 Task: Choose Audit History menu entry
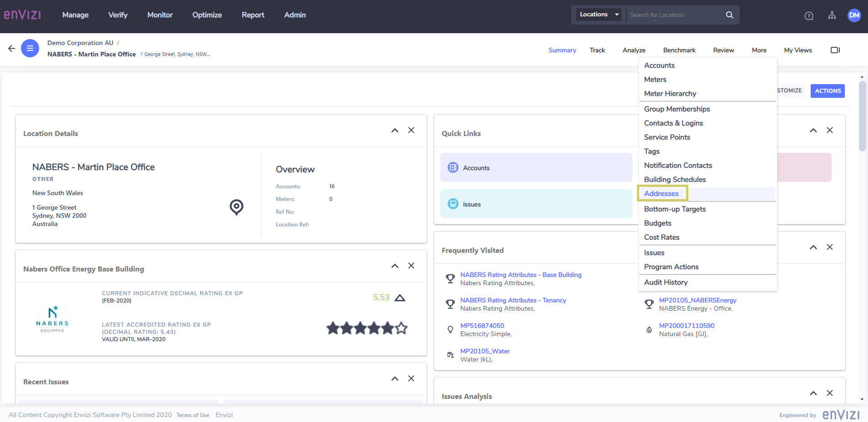[666, 282]
